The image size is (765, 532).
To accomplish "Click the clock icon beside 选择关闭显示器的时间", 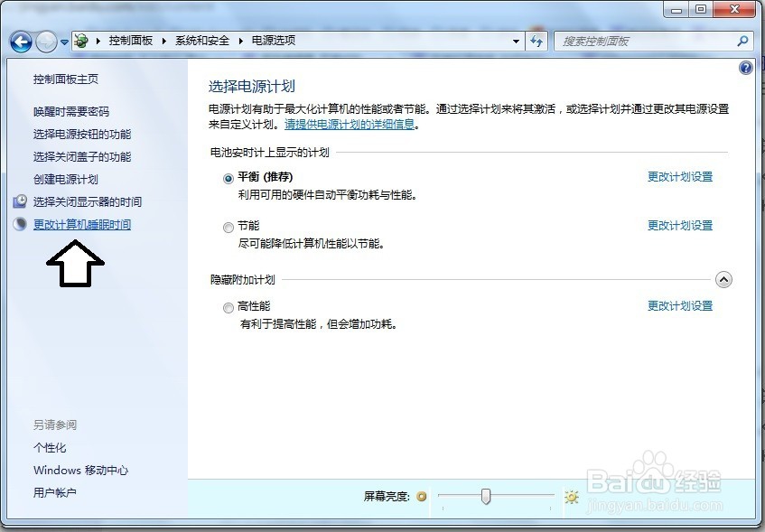I will (x=20, y=201).
